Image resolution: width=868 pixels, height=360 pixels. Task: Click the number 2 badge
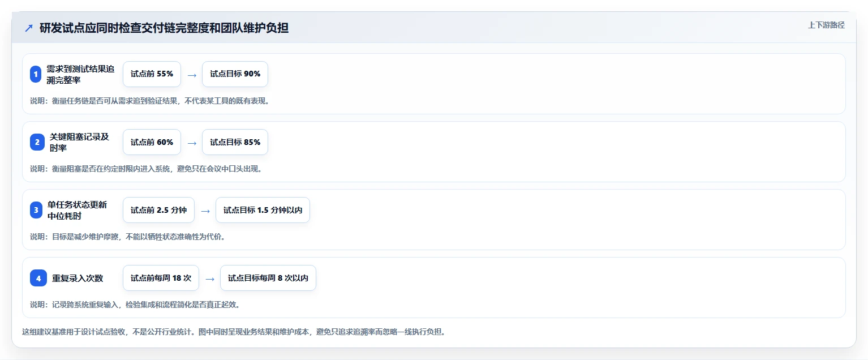[37, 142]
